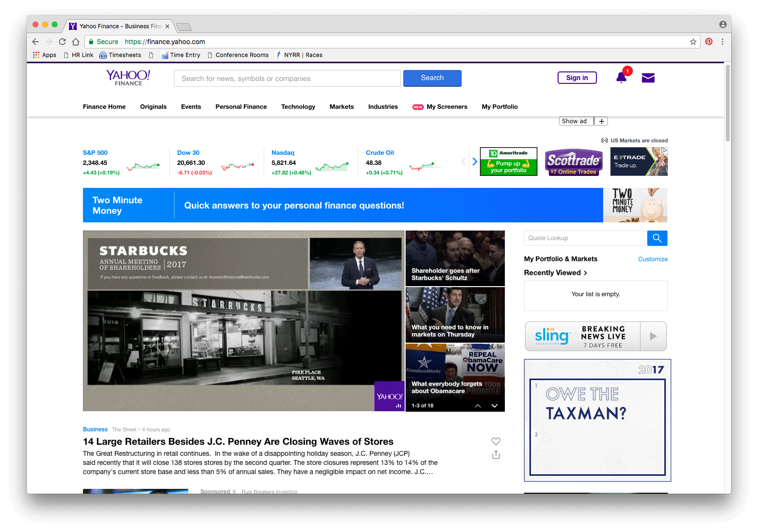Click the Secure lock icon
Image resolution: width=758 pixels, height=532 pixels.
pos(91,42)
